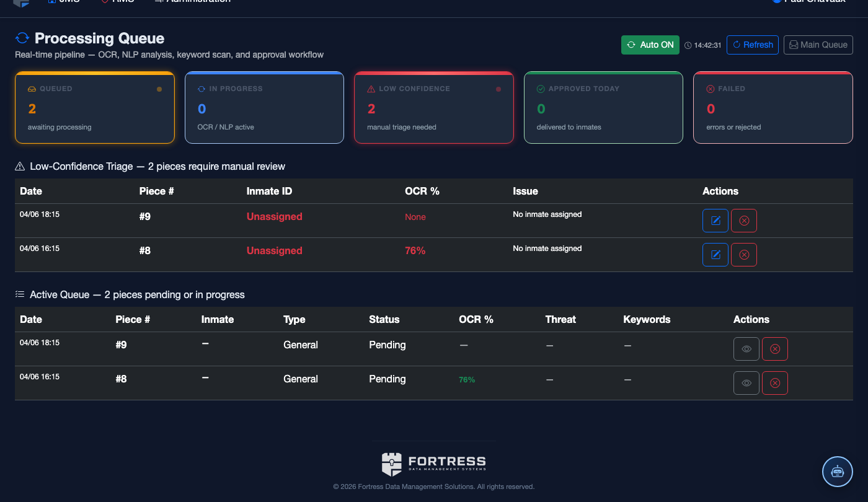Cancel piece #9 in the Active Queue
Image resolution: width=868 pixels, height=502 pixels.
point(775,349)
